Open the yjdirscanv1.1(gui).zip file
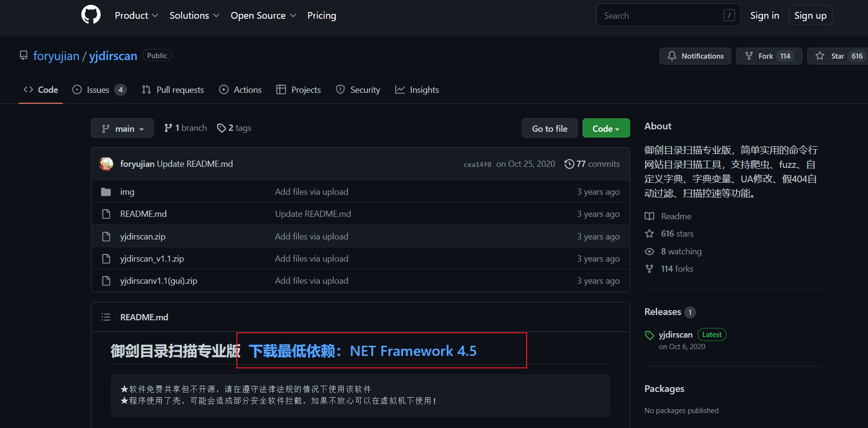Screen dimensions: 868x428 [x=159, y=281]
